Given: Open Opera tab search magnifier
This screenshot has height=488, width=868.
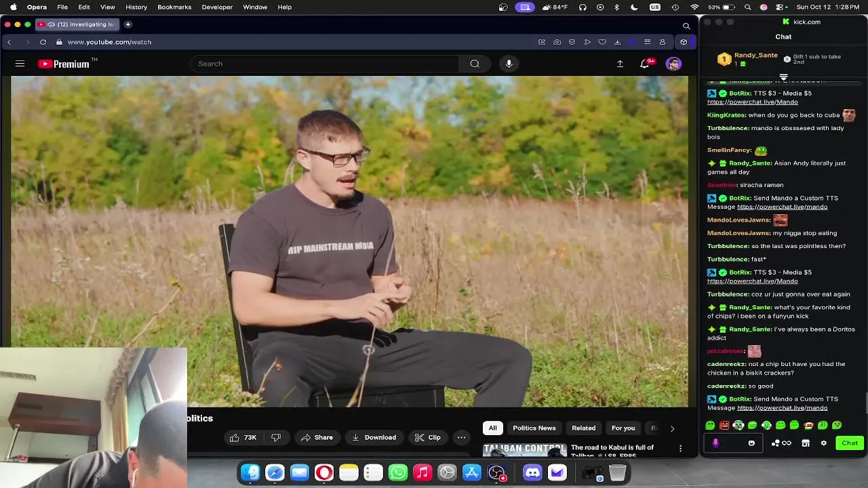Looking at the screenshot, I should point(686,26).
